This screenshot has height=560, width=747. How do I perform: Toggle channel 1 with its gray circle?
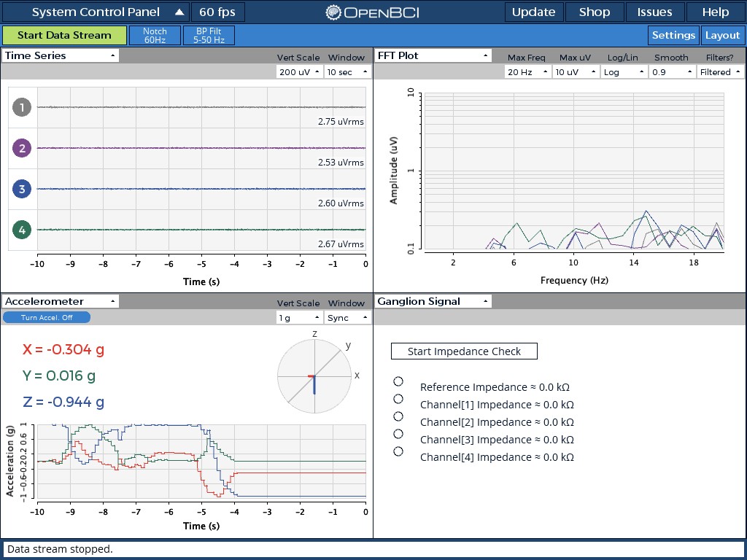pyautogui.click(x=22, y=107)
